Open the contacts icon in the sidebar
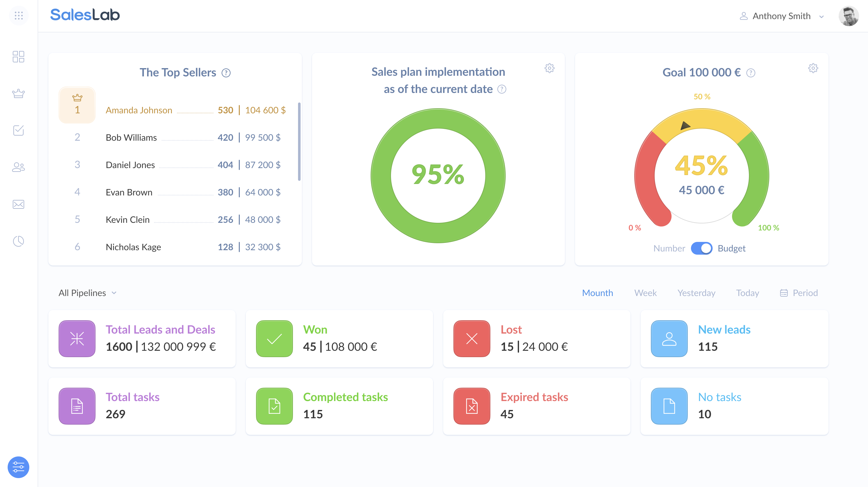Image resolution: width=868 pixels, height=487 pixels. pyautogui.click(x=18, y=167)
